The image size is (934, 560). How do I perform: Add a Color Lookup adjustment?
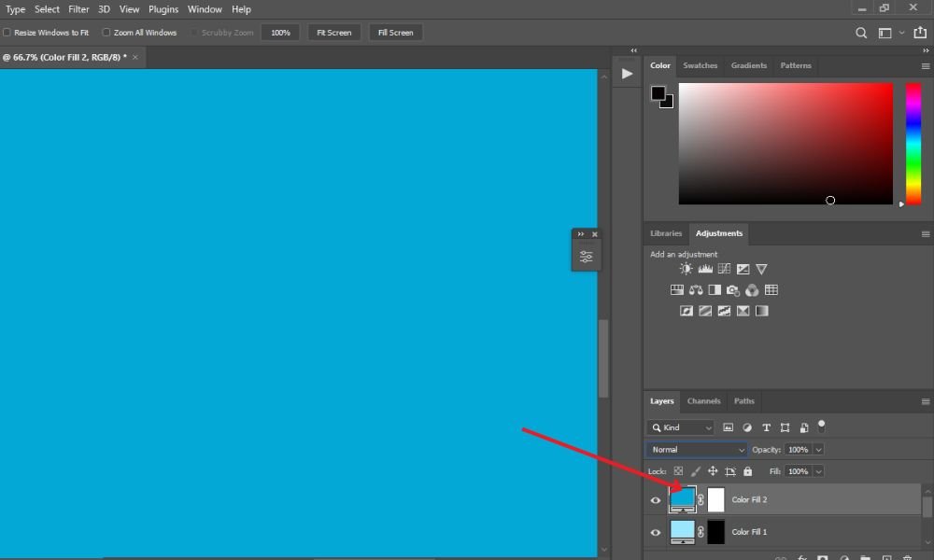(771, 290)
